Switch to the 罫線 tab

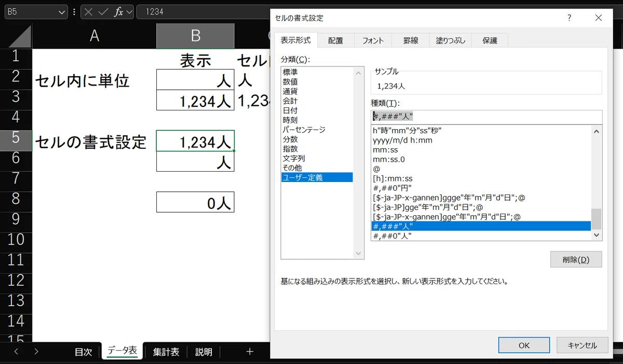411,40
